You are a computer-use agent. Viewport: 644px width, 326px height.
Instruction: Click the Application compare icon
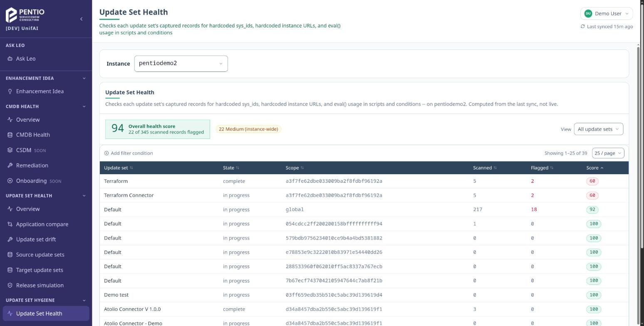click(x=10, y=224)
